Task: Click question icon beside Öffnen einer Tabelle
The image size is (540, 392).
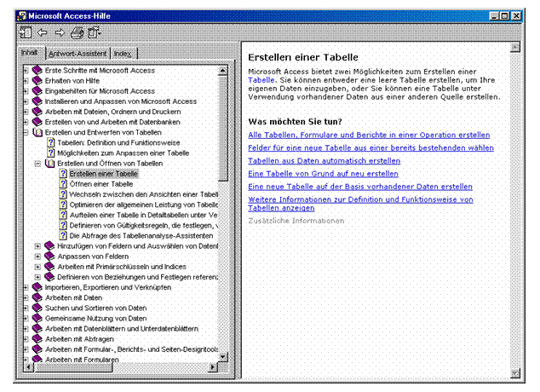Action: pos(63,184)
